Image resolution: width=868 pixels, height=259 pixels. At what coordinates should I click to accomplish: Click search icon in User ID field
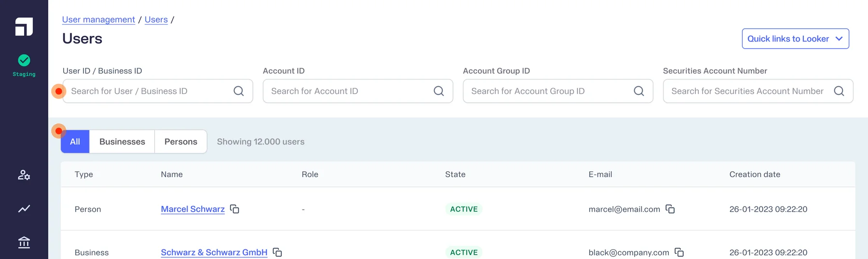point(239,91)
